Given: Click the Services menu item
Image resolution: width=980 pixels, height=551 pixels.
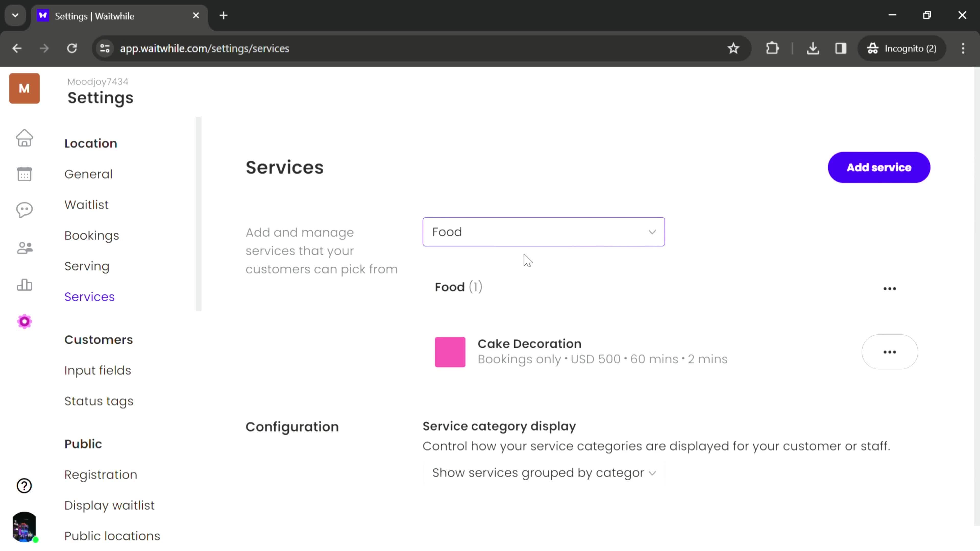Looking at the screenshot, I should [x=90, y=297].
